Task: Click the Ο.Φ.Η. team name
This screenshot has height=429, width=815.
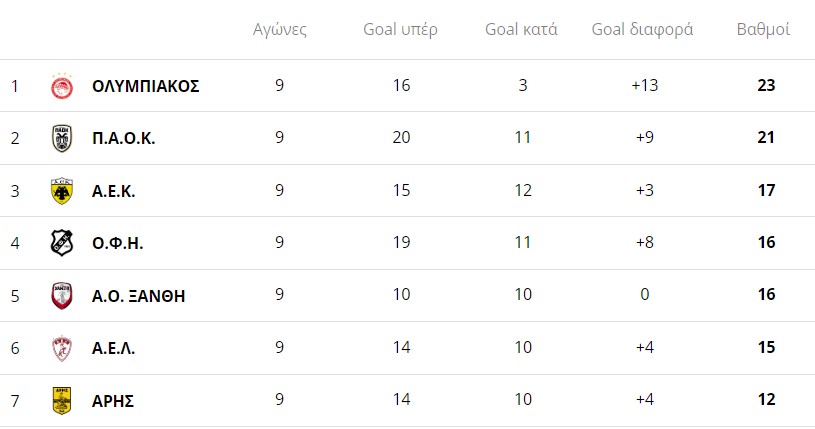Action: [x=117, y=243]
